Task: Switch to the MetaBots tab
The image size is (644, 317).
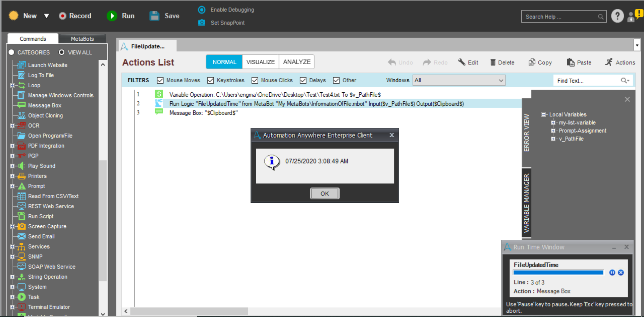Action: click(82, 39)
